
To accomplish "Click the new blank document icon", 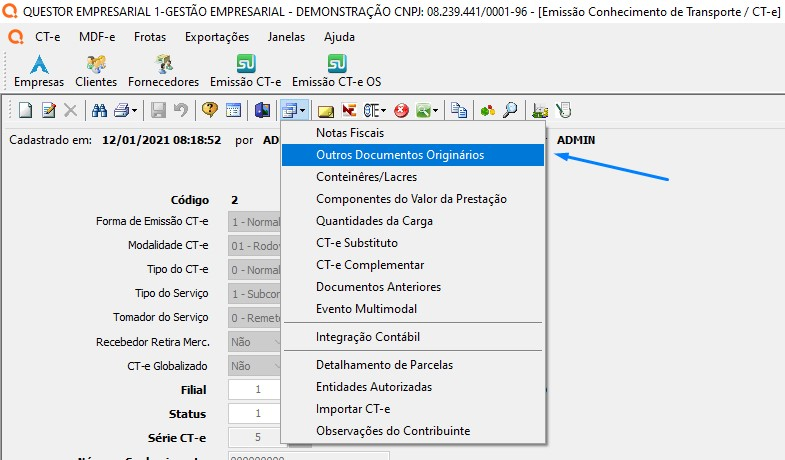I will point(25,110).
